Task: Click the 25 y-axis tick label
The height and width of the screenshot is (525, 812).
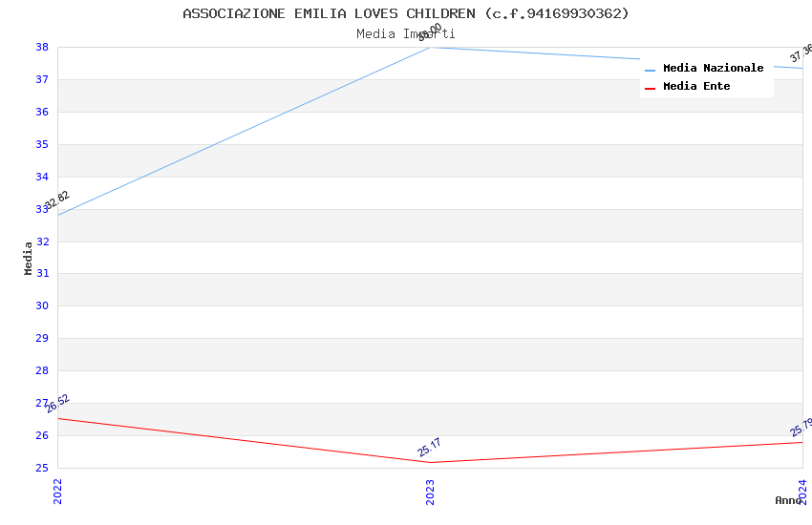Action: pyautogui.click(x=42, y=468)
